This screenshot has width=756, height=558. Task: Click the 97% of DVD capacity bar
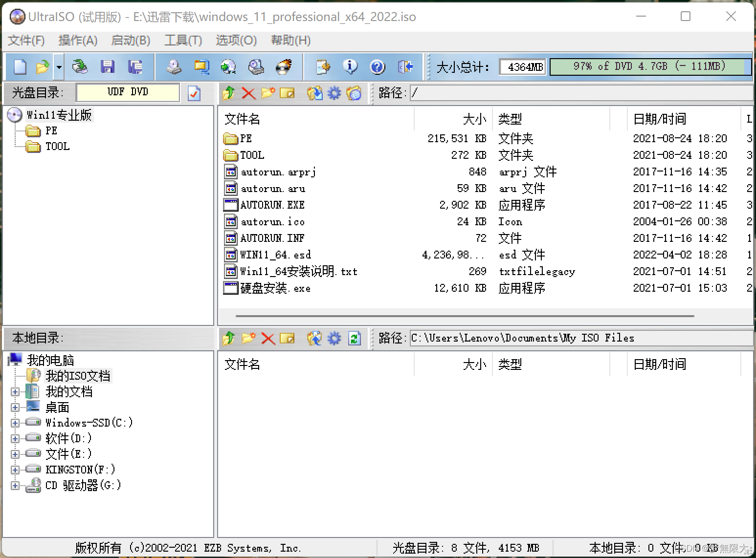tap(650, 66)
